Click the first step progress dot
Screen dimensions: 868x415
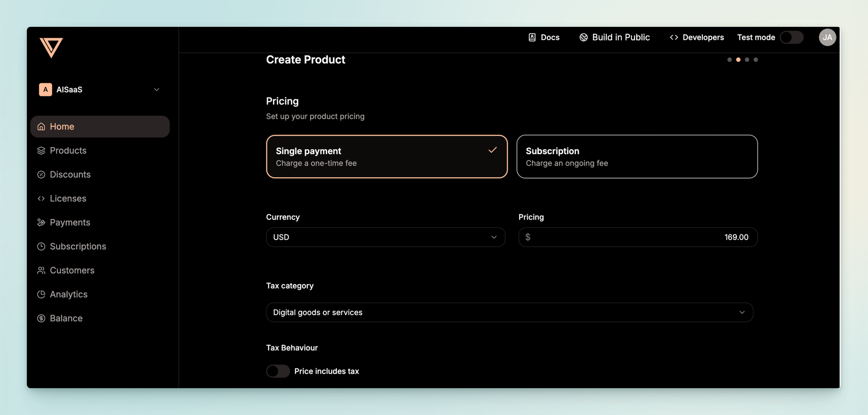click(730, 59)
